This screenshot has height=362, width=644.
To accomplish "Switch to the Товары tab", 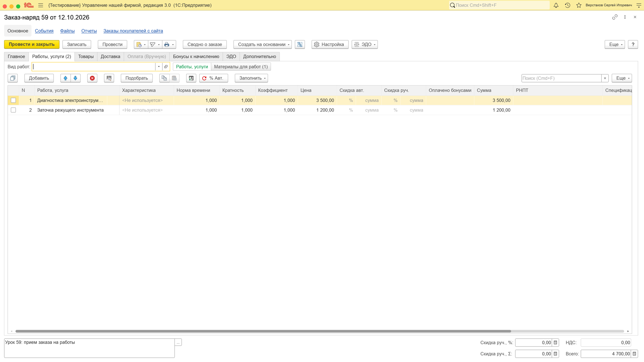I will click(x=86, y=57).
